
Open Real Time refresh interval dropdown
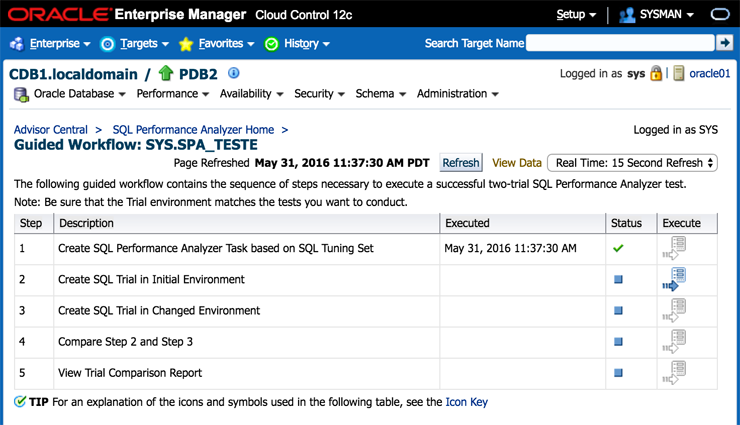pos(632,163)
